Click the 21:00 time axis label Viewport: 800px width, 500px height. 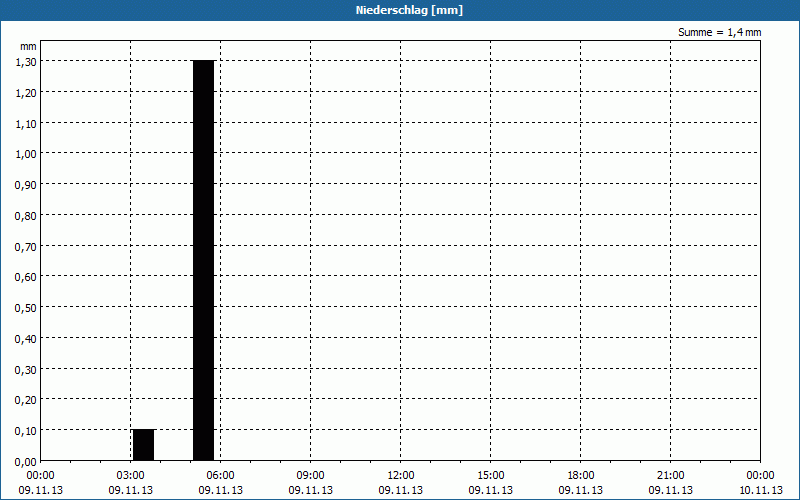coord(670,475)
